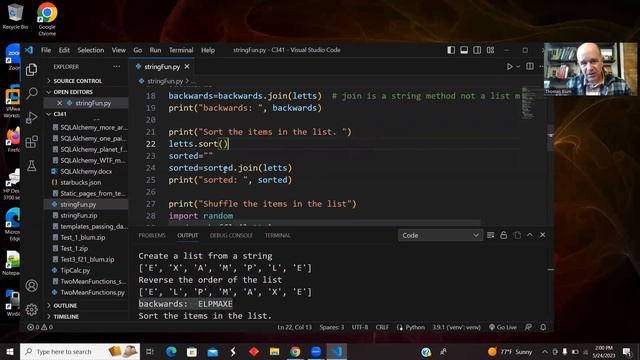640x360 pixels.
Task: Change indentation via Spaces: 3
Action: (x=332, y=327)
